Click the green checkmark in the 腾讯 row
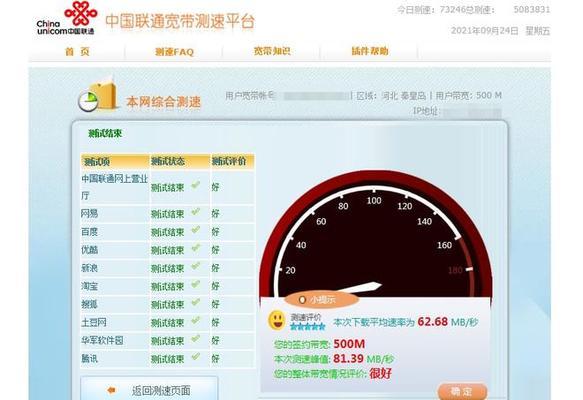Screen dimensions: 583x400 [x=196, y=357]
